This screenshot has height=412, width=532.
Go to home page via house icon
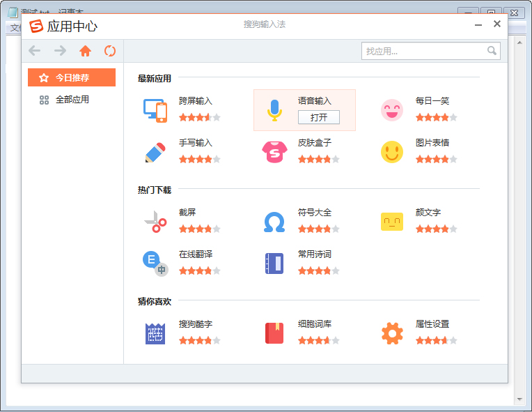tap(85, 51)
